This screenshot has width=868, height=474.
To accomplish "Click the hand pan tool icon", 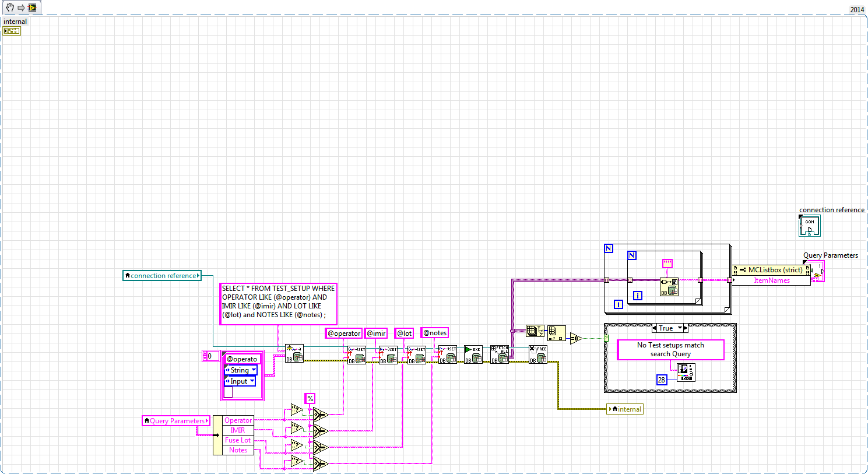I will click(x=9, y=8).
